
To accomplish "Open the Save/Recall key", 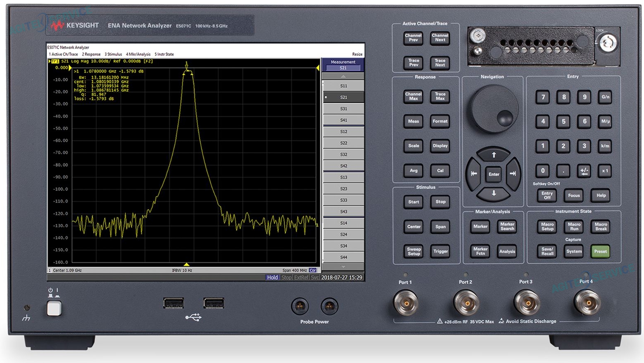I will tap(547, 251).
